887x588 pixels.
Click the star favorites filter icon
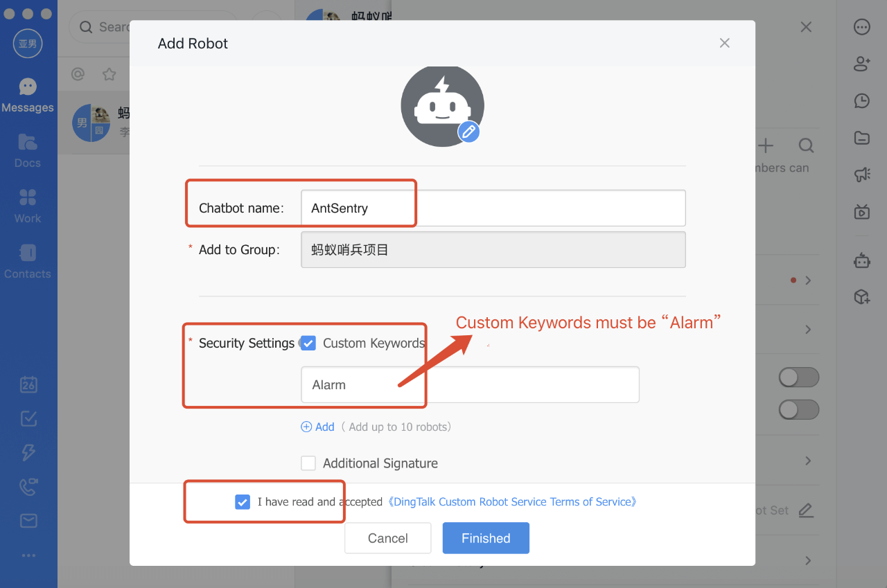click(109, 74)
